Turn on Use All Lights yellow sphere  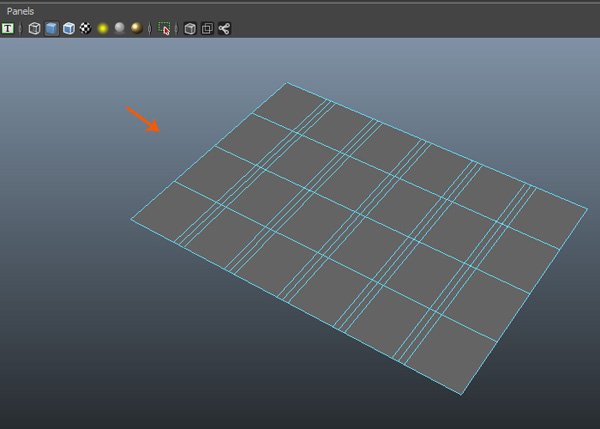[103, 28]
